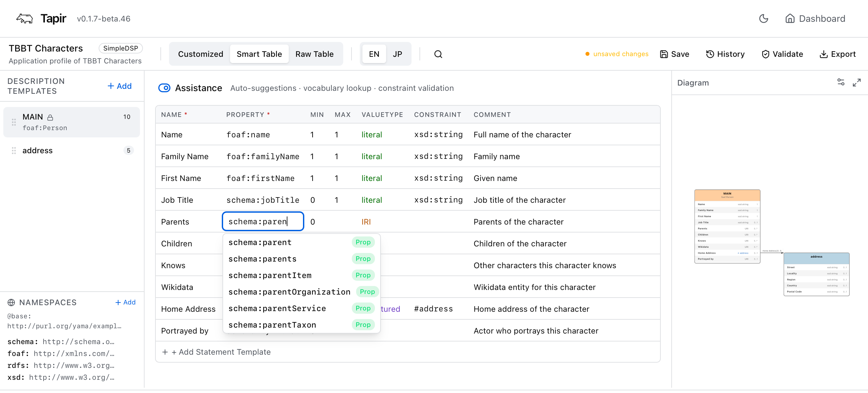Click 'Given name' comment cell
Screen dimensions: 868x393
click(x=495, y=178)
